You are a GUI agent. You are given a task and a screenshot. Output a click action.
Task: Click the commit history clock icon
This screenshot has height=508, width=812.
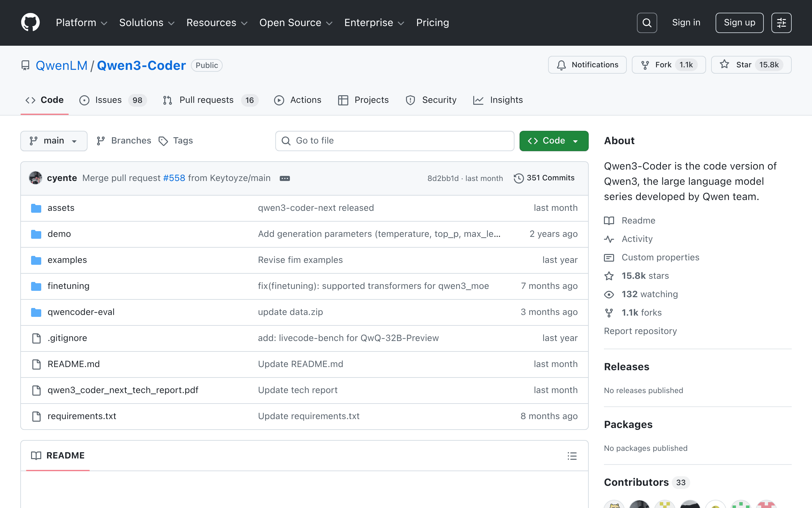(518, 178)
